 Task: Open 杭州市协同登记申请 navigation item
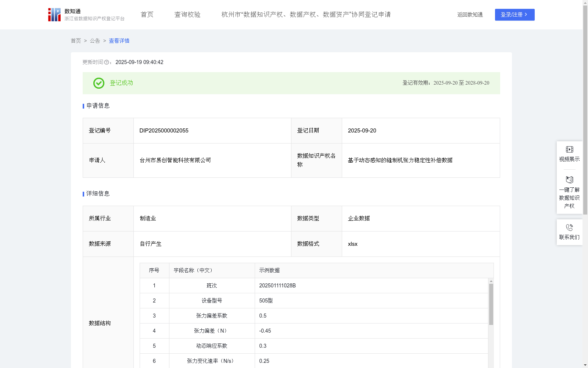pos(306,15)
